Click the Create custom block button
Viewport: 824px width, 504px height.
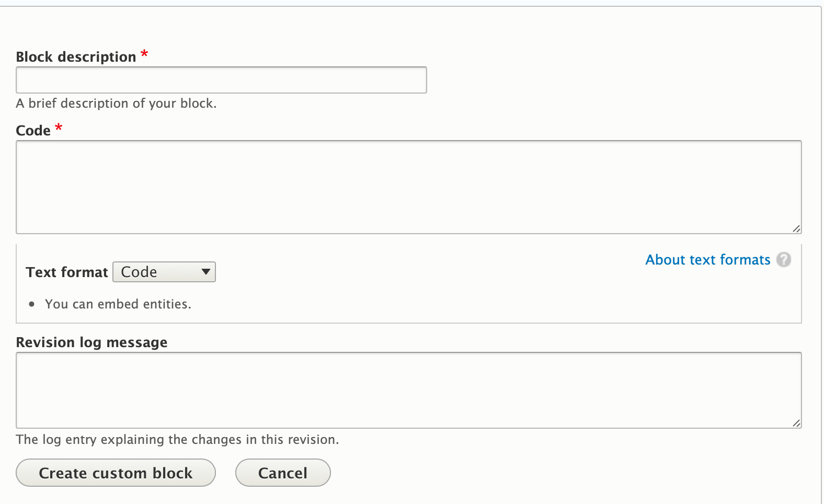116,473
